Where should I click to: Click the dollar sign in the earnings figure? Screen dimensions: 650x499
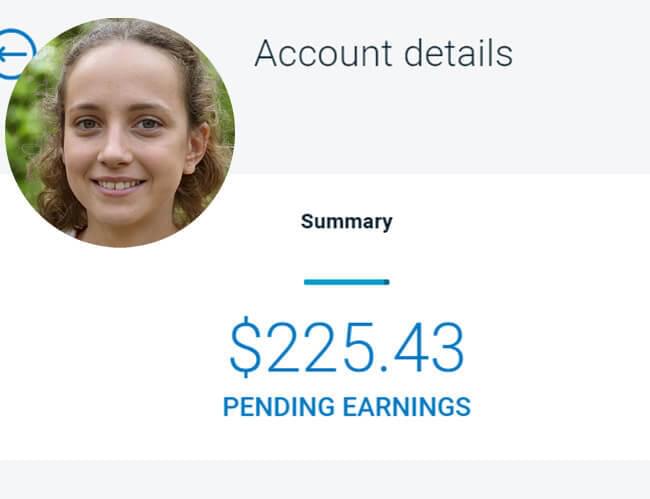pyautogui.click(x=245, y=347)
